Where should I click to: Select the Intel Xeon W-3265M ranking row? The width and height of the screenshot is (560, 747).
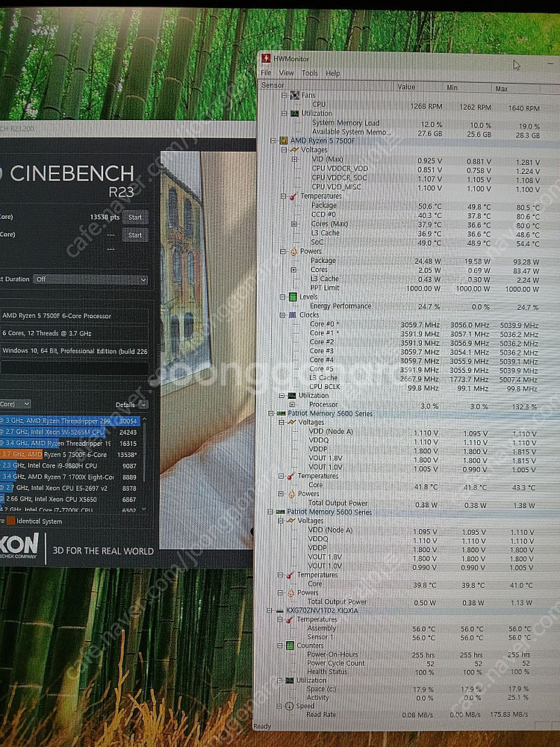pos(70,432)
